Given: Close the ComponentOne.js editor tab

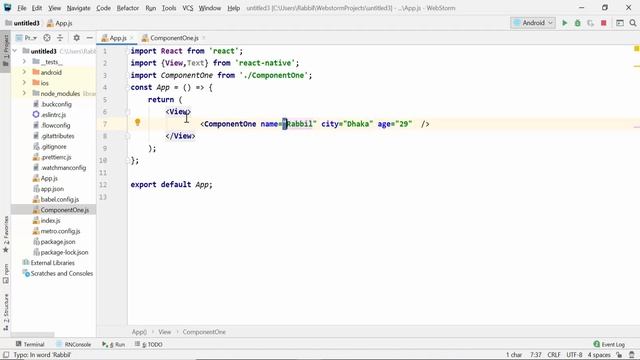Looking at the screenshot, I should pos(204,38).
